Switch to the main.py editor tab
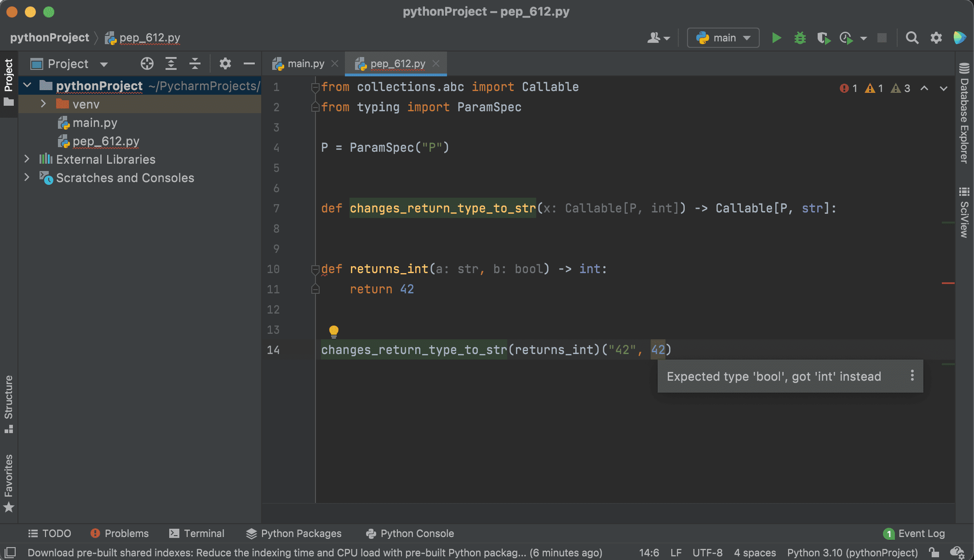 [305, 63]
